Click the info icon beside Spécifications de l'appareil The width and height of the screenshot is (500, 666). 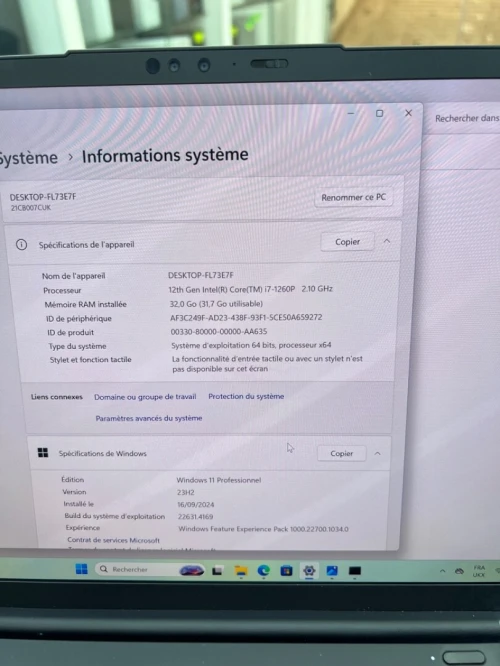(x=21, y=245)
